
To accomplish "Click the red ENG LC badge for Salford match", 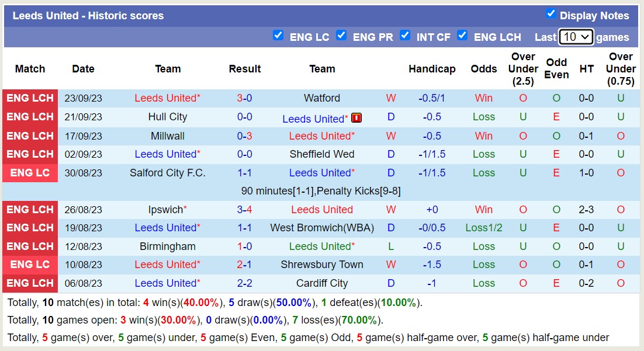I will coord(30,172).
